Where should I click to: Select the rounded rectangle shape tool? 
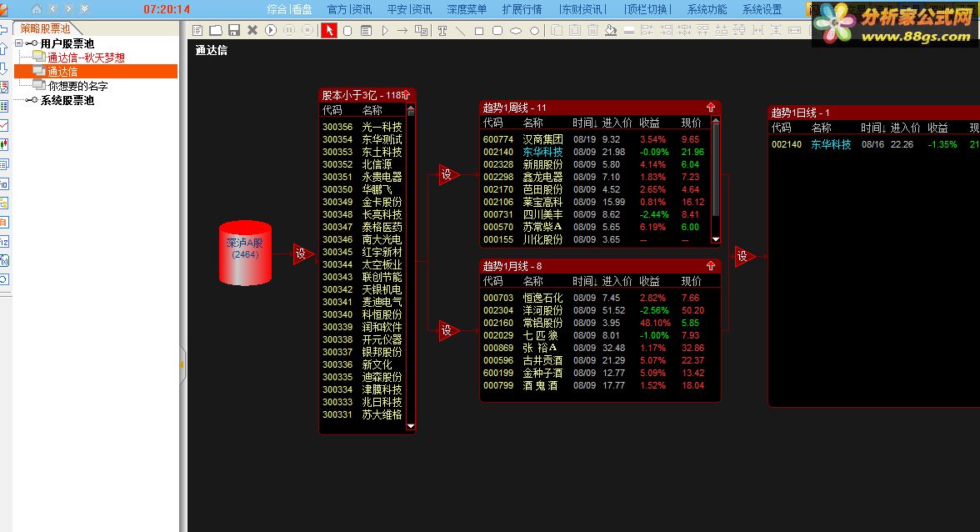point(497,31)
